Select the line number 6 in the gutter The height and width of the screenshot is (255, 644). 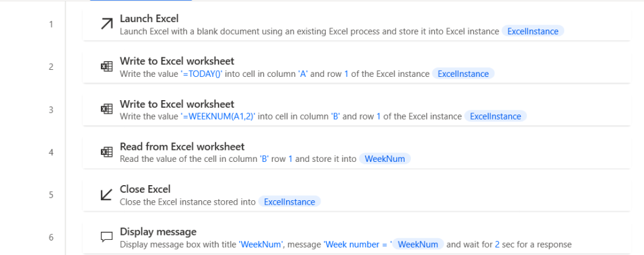(51, 237)
